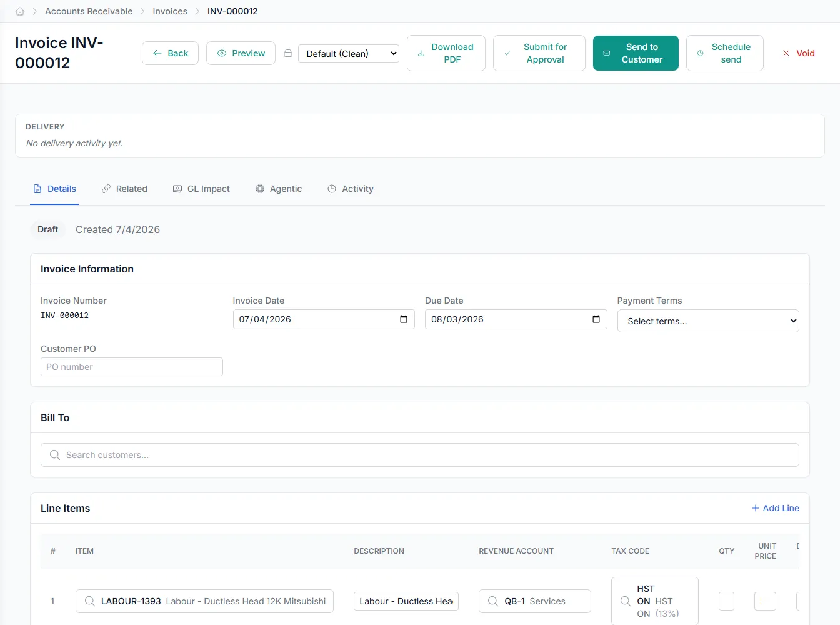Click the Draft status badge
The image size is (840, 625).
tap(47, 229)
